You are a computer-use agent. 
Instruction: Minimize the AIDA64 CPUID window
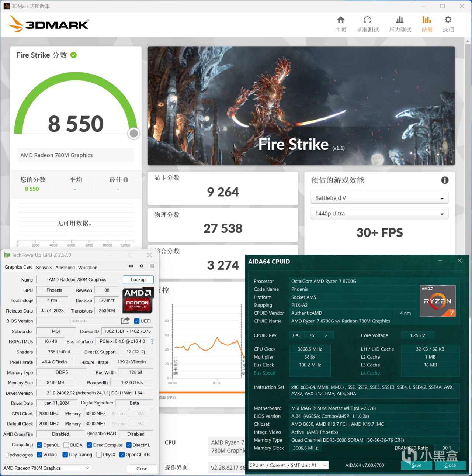pos(440,261)
